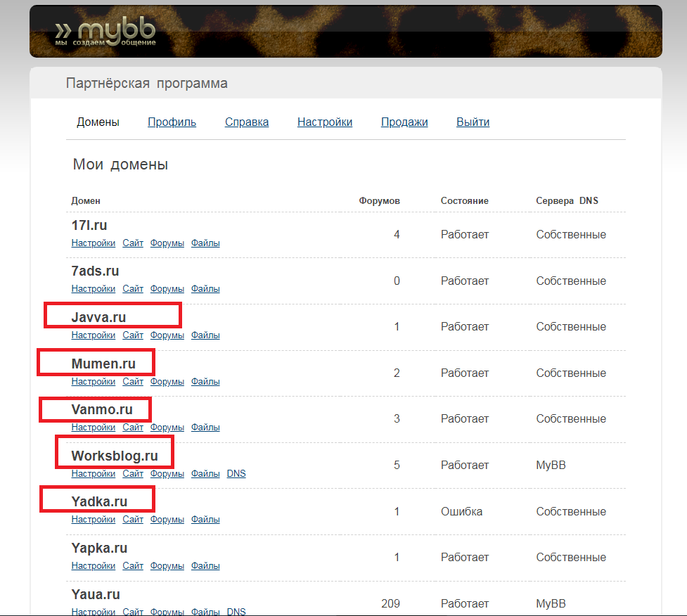
Task: Click the mybb logo in header
Action: point(105,32)
